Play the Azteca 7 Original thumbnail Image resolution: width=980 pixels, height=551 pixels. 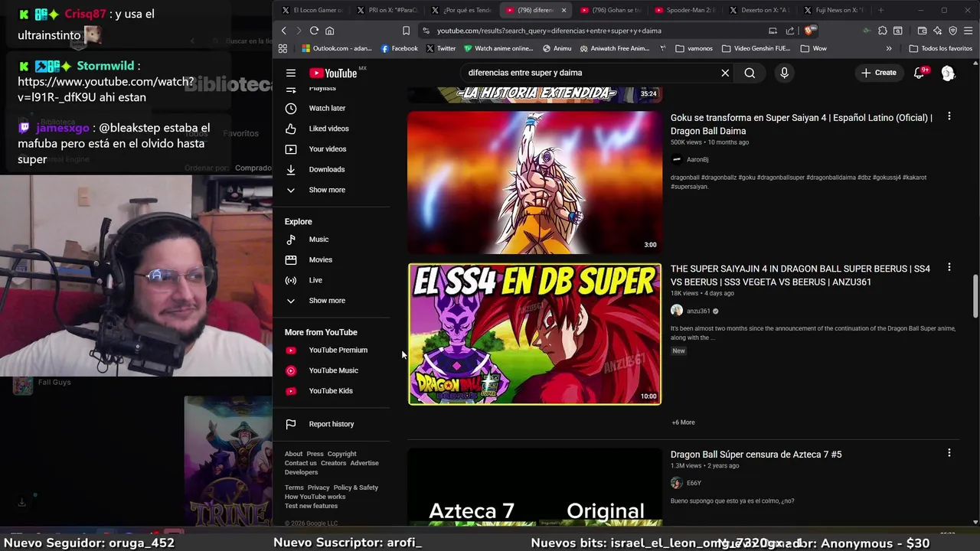tap(534, 487)
